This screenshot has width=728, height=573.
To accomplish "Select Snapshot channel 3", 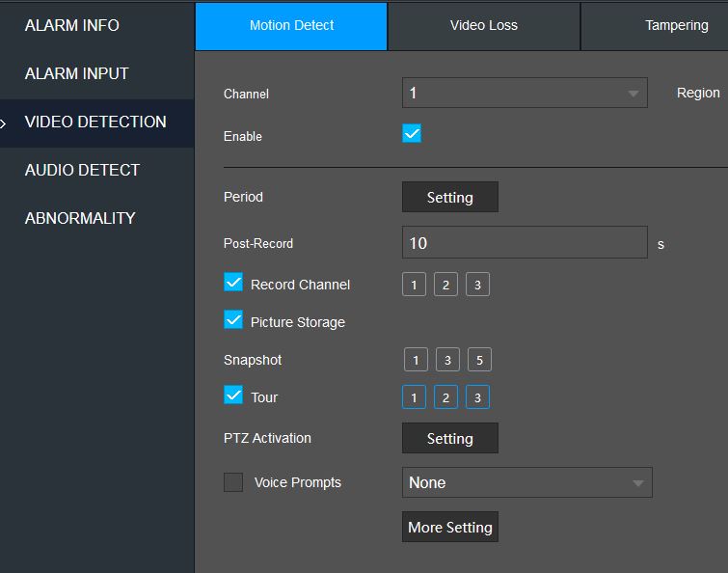I will [x=447, y=360].
